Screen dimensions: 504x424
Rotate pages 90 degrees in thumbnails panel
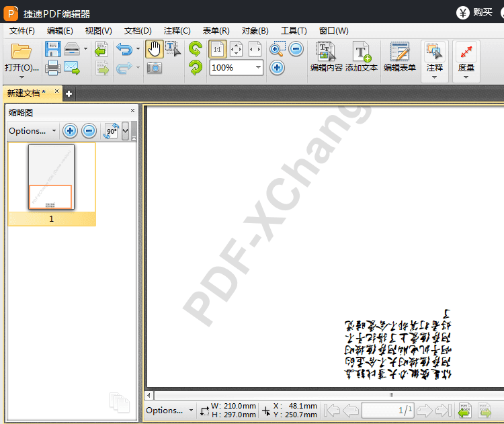coord(111,131)
